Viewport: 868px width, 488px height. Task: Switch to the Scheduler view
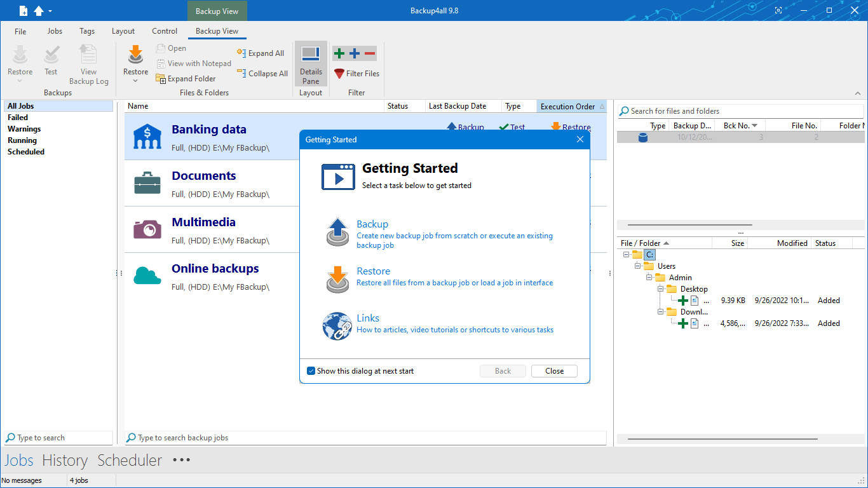[x=130, y=461]
